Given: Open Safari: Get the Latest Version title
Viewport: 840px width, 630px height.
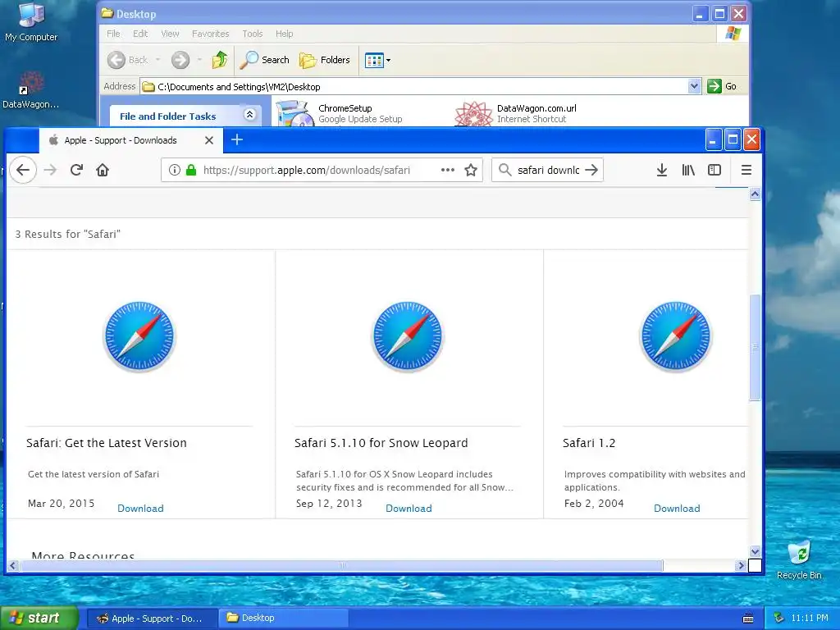Looking at the screenshot, I should pos(107,443).
